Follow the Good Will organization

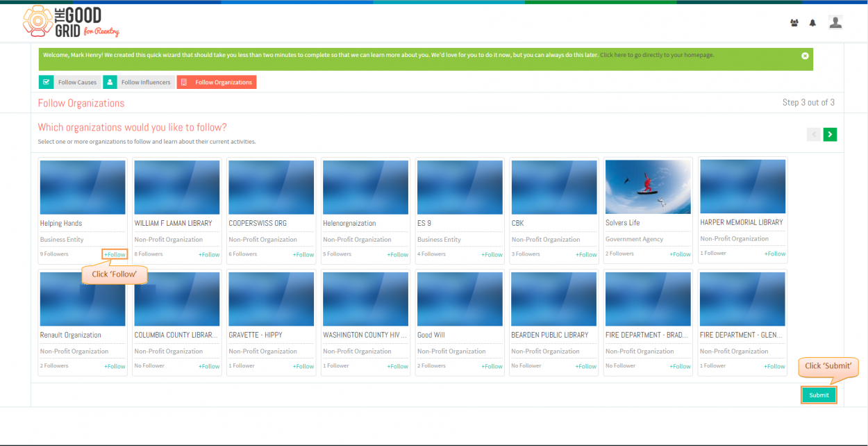[492, 366]
